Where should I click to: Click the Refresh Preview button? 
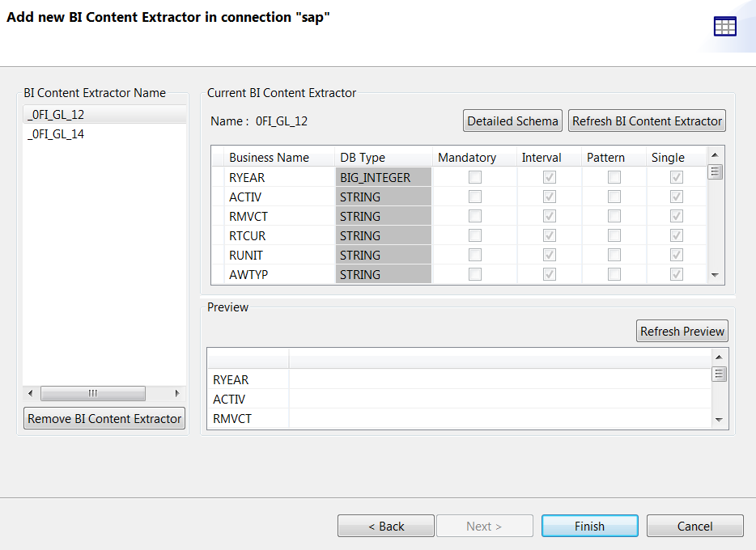[682, 330]
